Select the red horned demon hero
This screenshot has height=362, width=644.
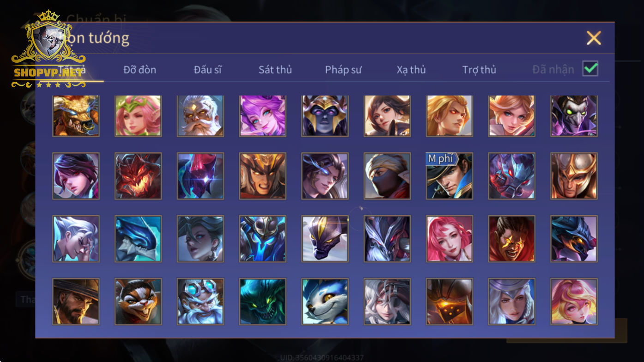138,176
